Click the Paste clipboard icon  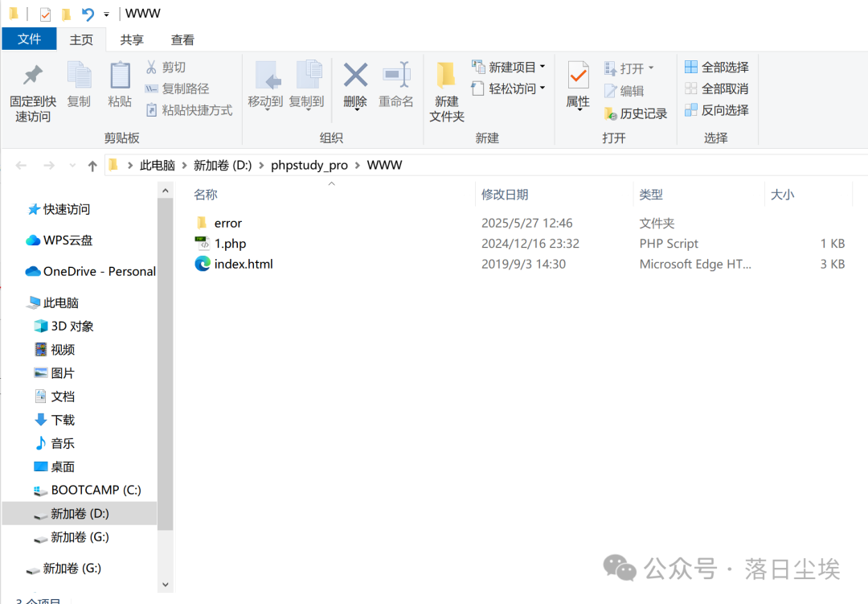(x=120, y=75)
